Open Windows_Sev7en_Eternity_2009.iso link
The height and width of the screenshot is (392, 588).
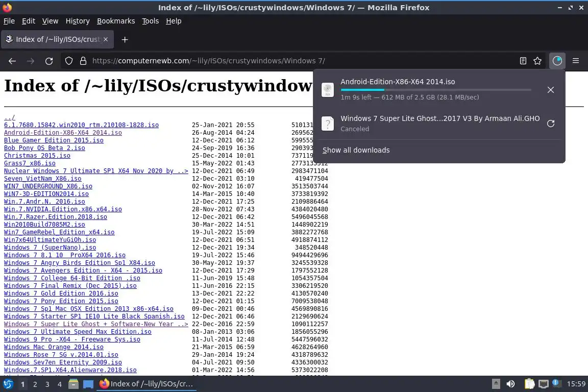tap(63, 362)
